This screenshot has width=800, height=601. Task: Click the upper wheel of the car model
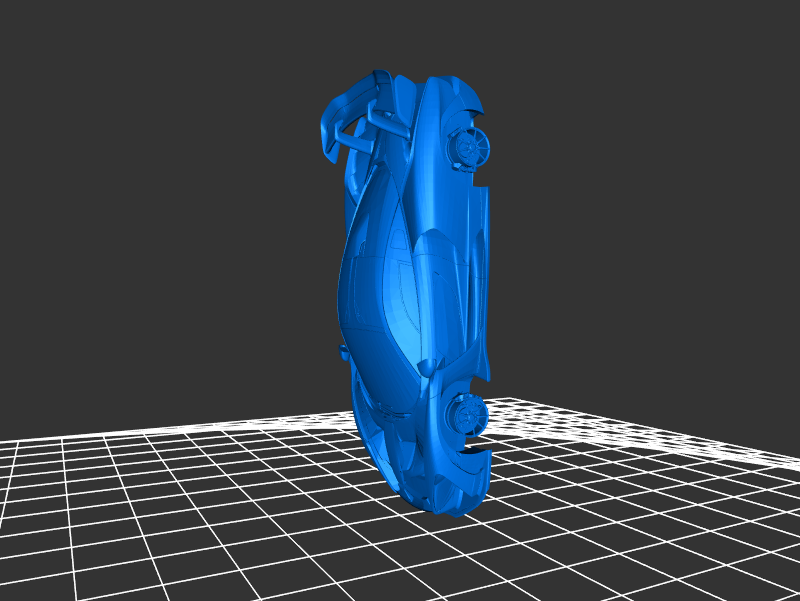[468, 149]
